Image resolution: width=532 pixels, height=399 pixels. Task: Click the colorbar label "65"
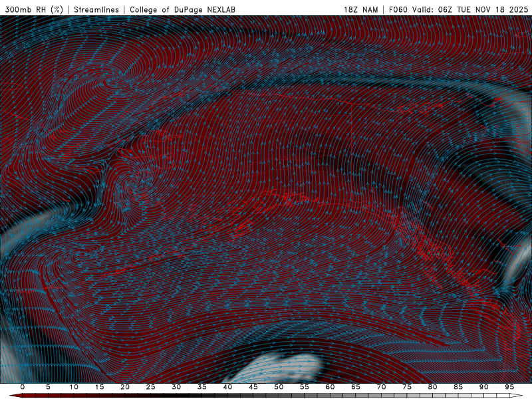pyautogui.click(x=356, y=387)
